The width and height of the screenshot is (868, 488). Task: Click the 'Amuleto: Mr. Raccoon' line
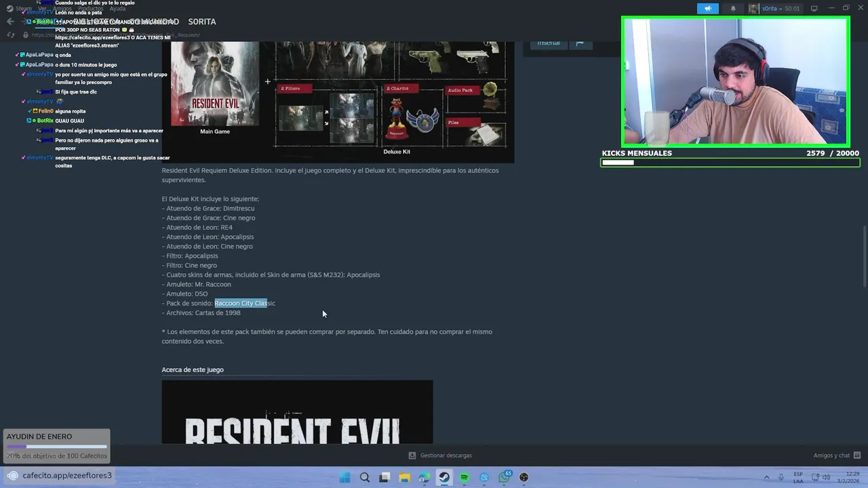pos(197,284)
